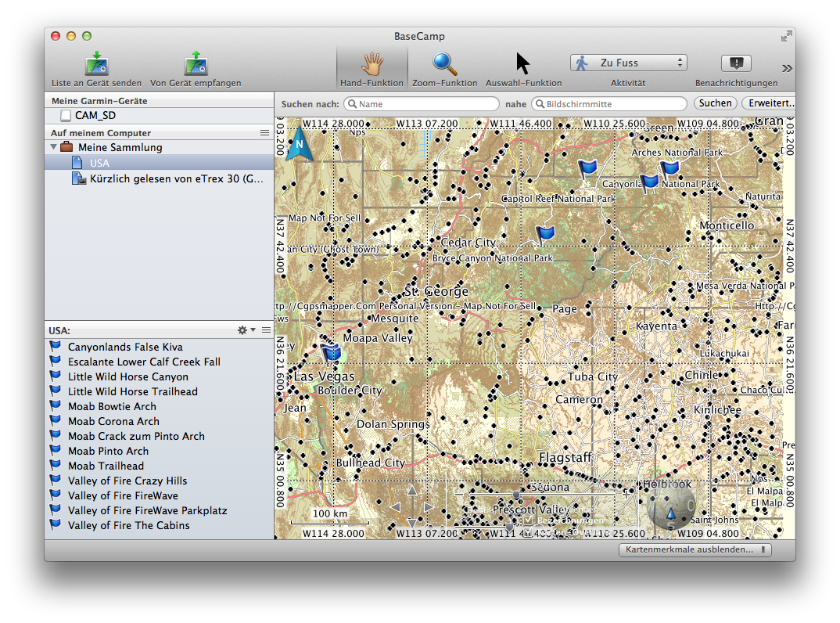Select waypoint Little Wild Horse Trailhead
Viewport: 840px width, 623px height.
coord(159,391)
